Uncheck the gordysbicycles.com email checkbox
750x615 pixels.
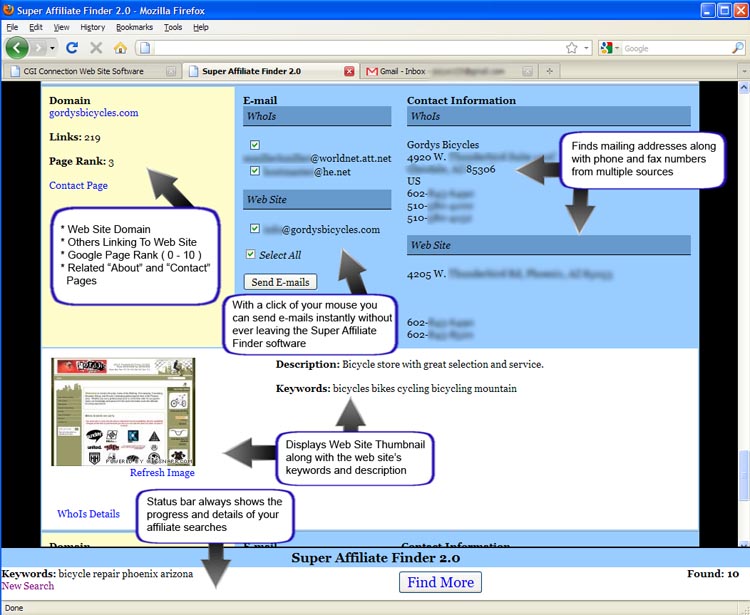(255, 229)
